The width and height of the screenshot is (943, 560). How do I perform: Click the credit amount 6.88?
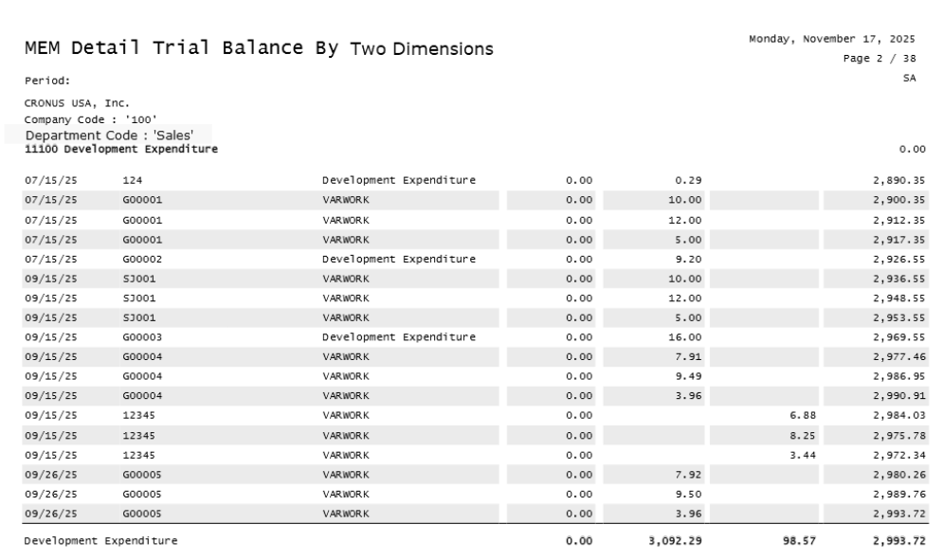(x=803, y=415)
